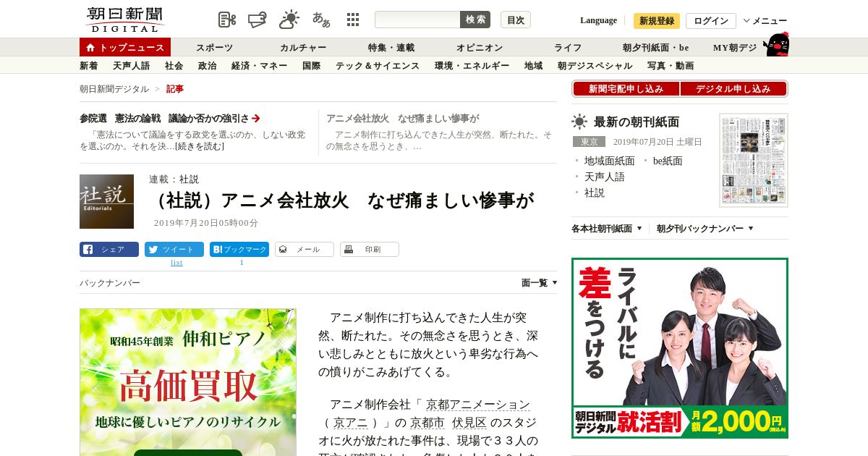The image size is (868, 456).
Task: Open 天声人語 link in sidebar list
Action: click(x=605, y=177)
